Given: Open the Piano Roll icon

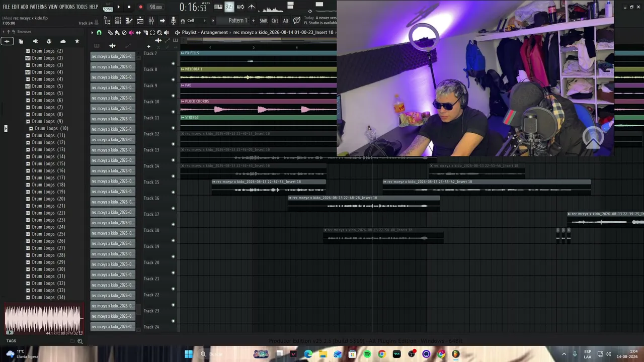Looking at the screenshot, I should pyautogui.click(x=129, y=21).
